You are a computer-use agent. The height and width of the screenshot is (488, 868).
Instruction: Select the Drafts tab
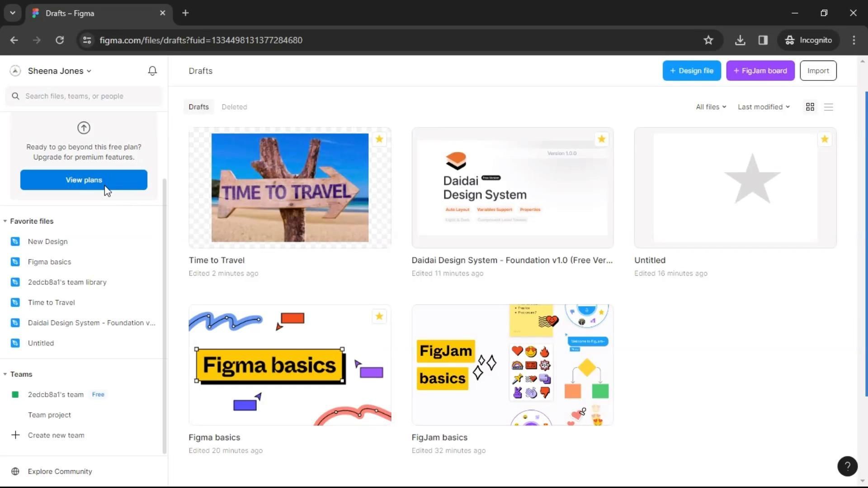click(198, 107)
